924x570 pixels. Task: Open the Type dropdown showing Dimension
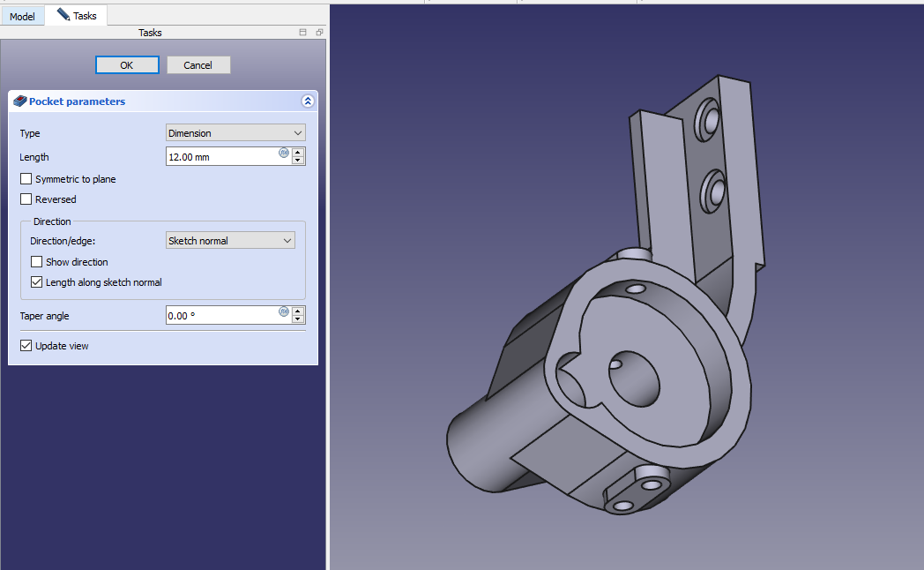point(235,133)
